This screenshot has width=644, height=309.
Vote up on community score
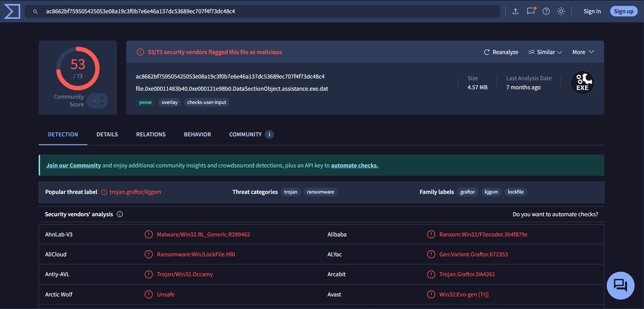coord(102,98)
